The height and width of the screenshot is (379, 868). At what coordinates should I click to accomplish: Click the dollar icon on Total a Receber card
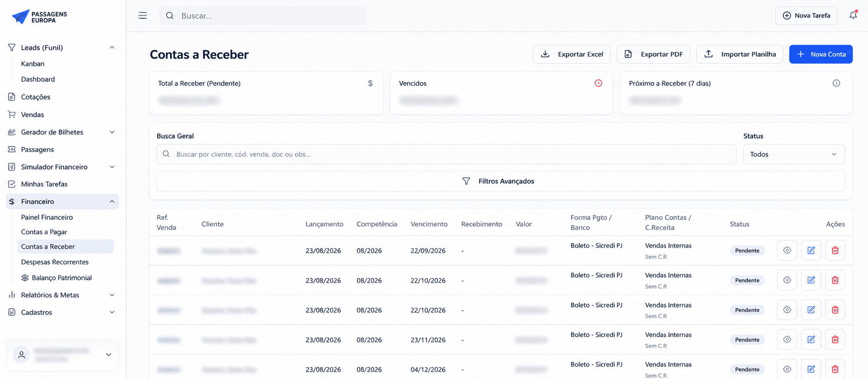[370, 83]
